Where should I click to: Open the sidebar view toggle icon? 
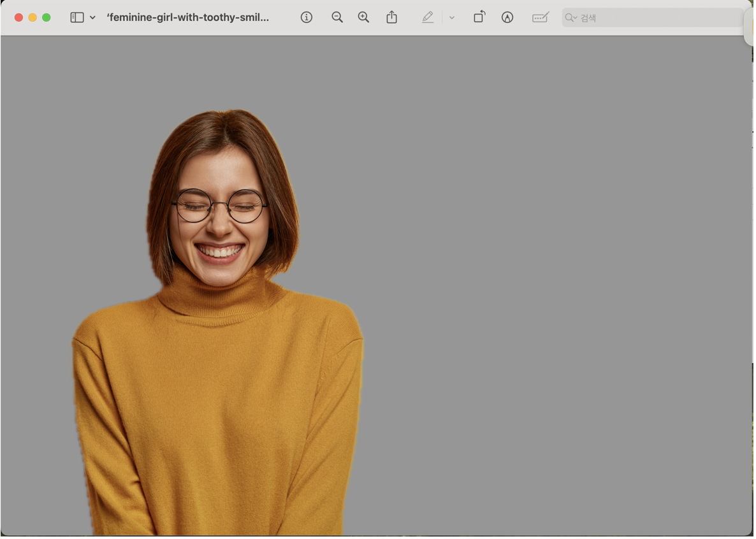[77, 18]
